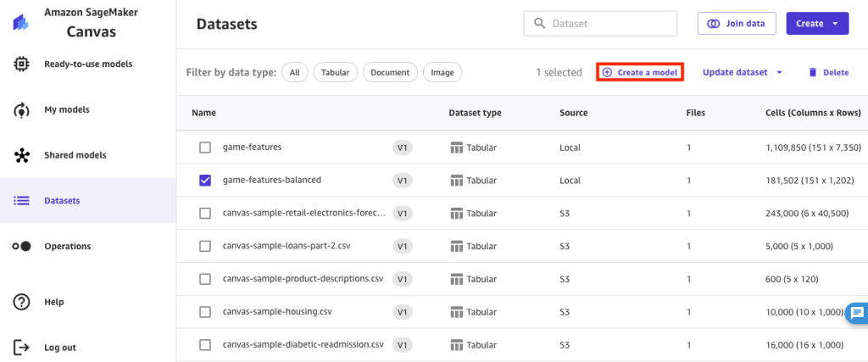Click the interlocking circles Join data icon
This screenshot has width=868, height=362.
714,24
